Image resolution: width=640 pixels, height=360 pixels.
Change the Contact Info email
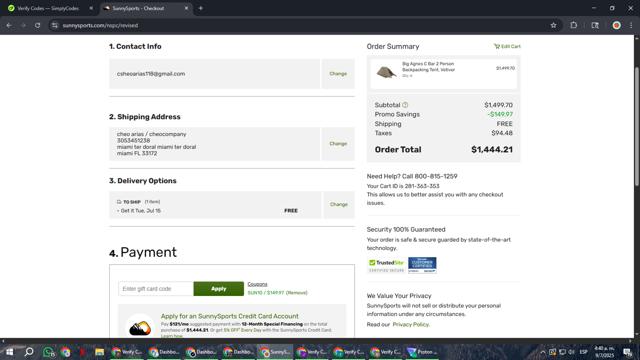click(x=338, y=74)
